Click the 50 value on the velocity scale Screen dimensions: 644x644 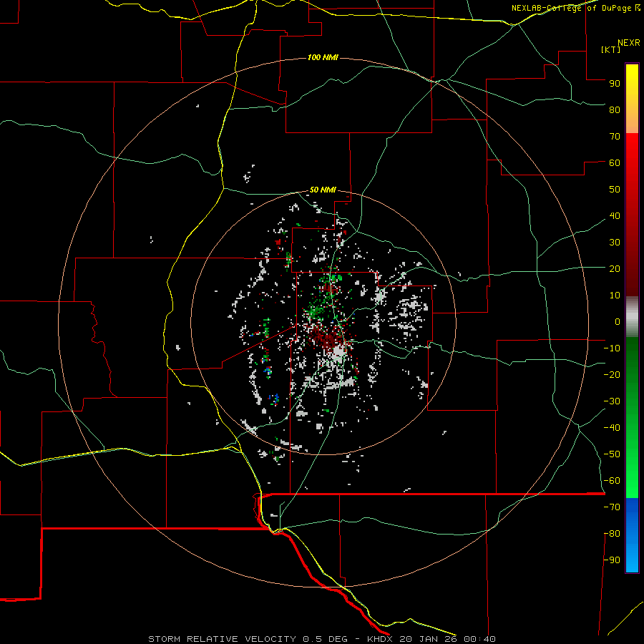tap(615, 190)
